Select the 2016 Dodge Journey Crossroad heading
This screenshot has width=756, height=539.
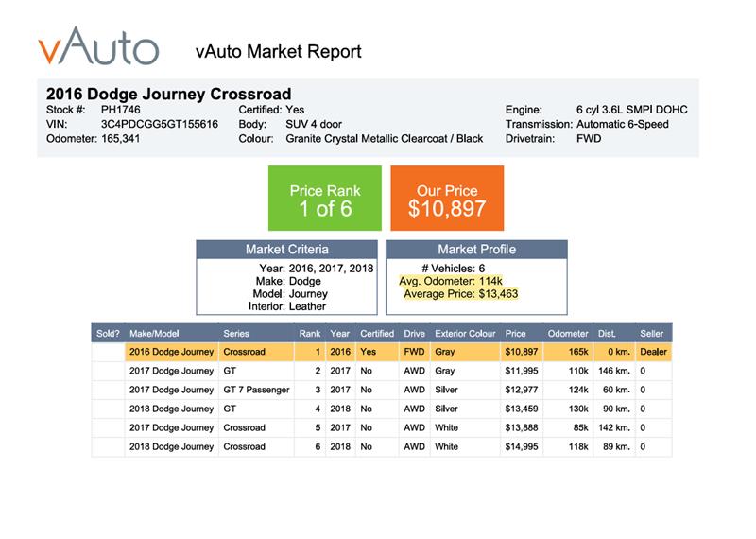point(169,94)
